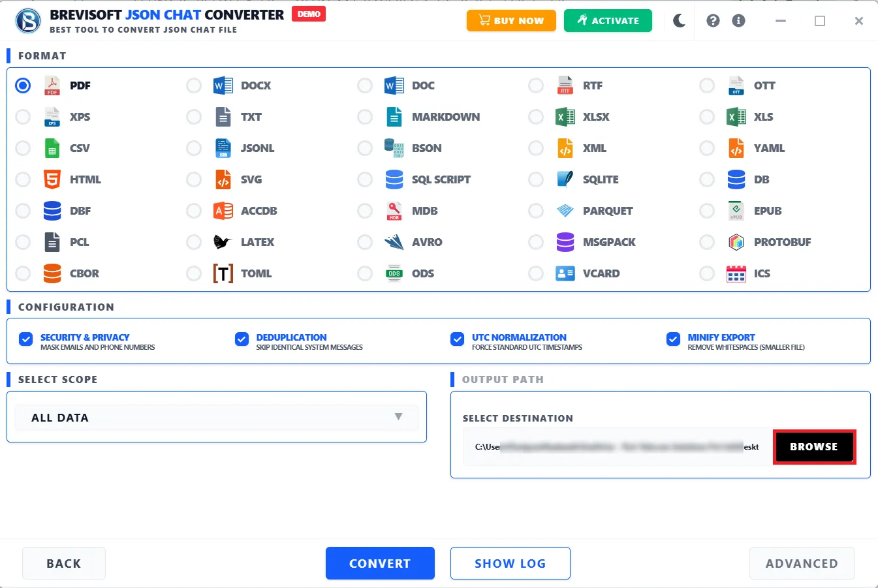Screen dimensions: 878x588
Task: Click the SQLITE feather icon
Action: (x=565, y=179)
